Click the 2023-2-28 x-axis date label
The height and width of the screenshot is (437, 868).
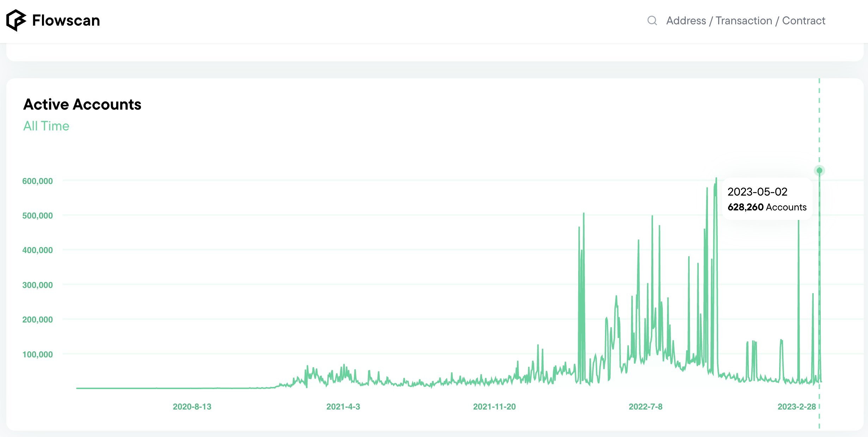pyautogui.click(x=796, y=406)
